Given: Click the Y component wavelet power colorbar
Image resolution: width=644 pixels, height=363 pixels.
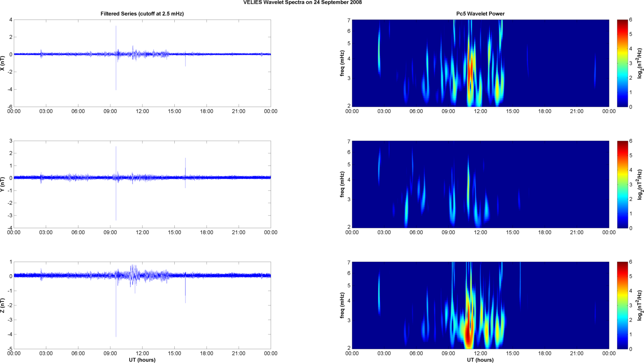Looking at the screenshot, I should click(x=622, y=184).
